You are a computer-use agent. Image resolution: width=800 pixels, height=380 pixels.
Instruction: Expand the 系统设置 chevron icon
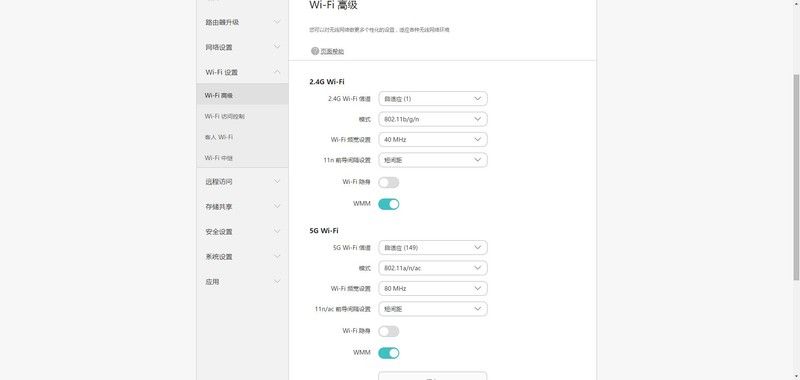pyautogui.click(x=277, y=256)
